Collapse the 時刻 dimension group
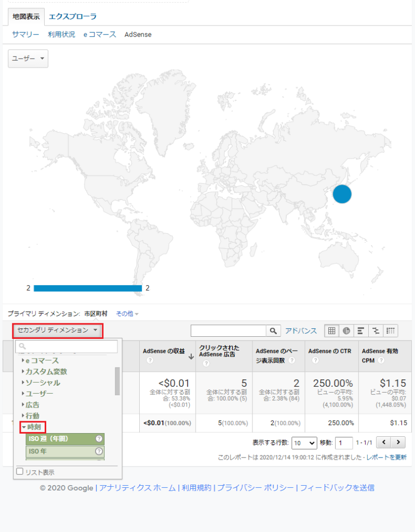 31,427
